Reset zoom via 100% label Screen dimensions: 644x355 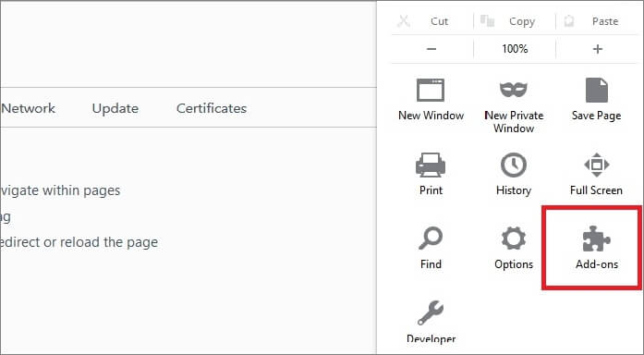(x=515, y=49)
